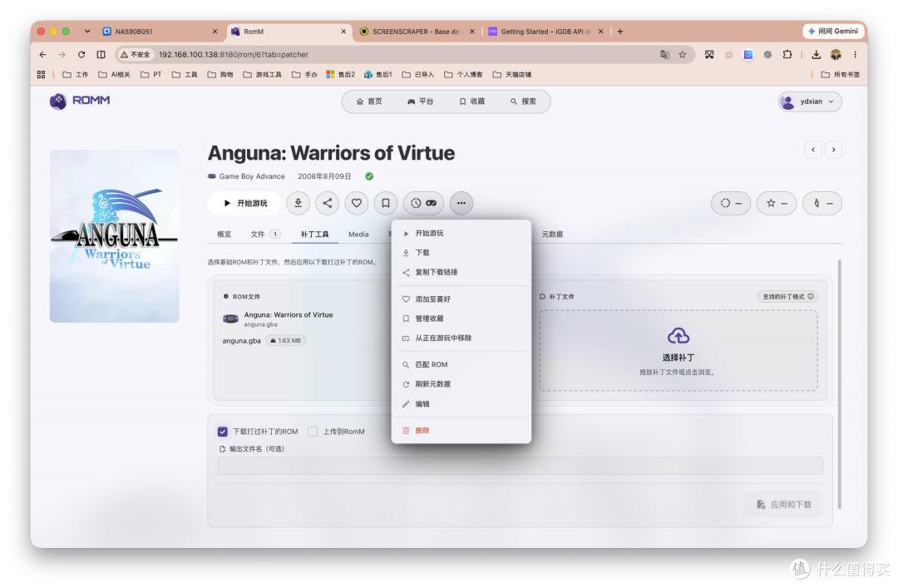Choose Download in context menu
Image resolution: width=898 pixels, height=588 pixels.
click(x=461, y=253)
